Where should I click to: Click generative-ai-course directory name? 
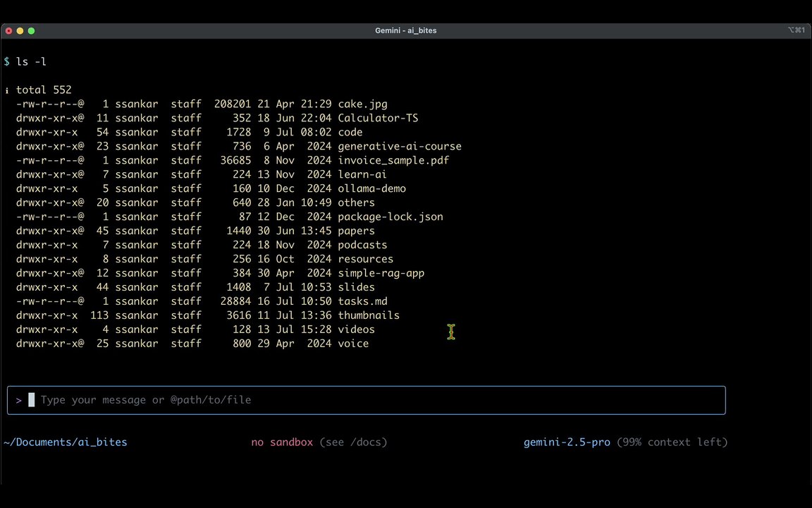(400, 146)
